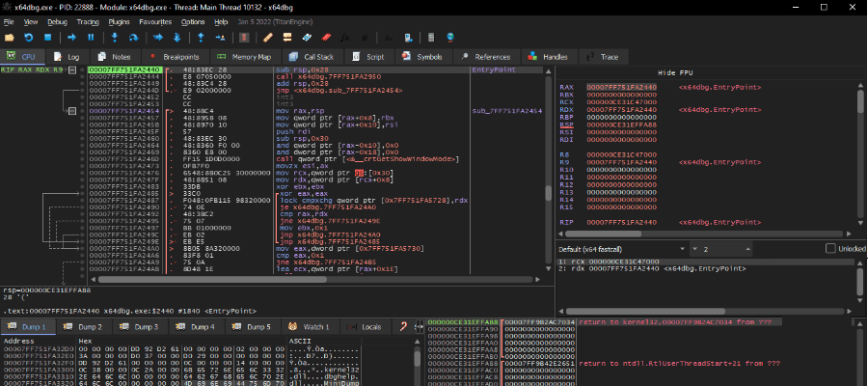The image size is (868, 386).
Task: Open the Patches bandage icon
Action: point(268,38)
